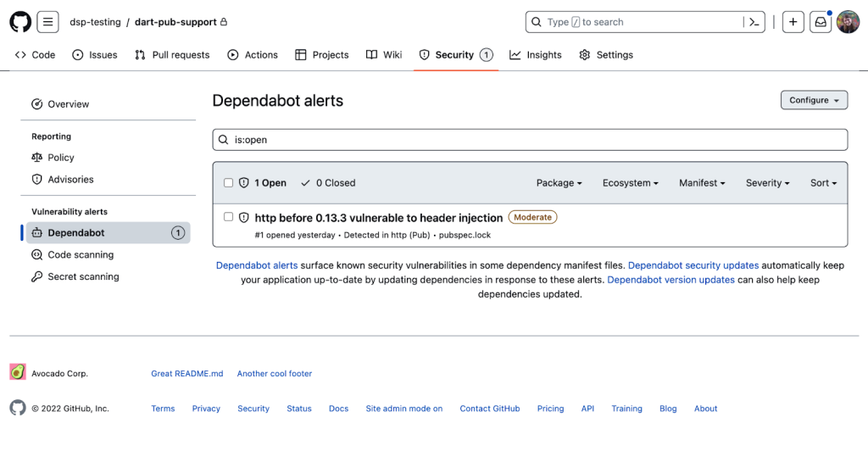Screen dimensions: 868x462
Task: Open the user avatar profile menu
Action: 848,22
